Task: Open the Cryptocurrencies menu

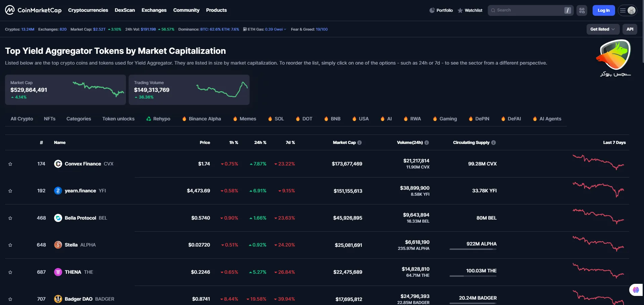Action: (88, 10)
